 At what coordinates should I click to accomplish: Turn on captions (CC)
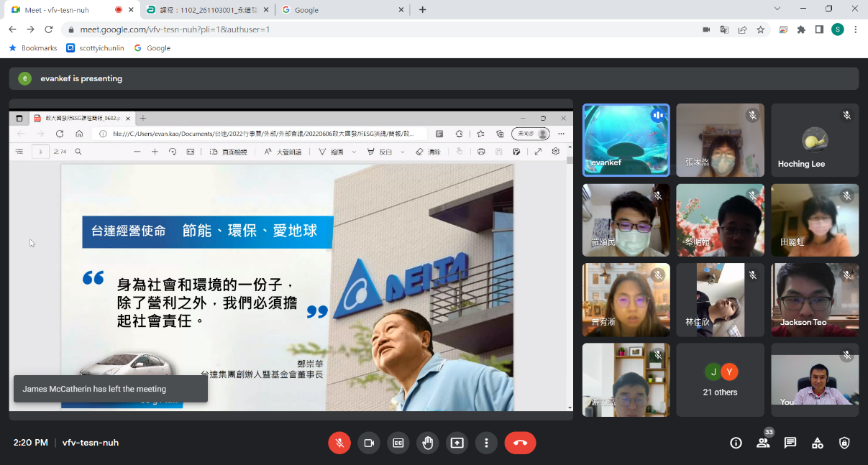point(398,443)
